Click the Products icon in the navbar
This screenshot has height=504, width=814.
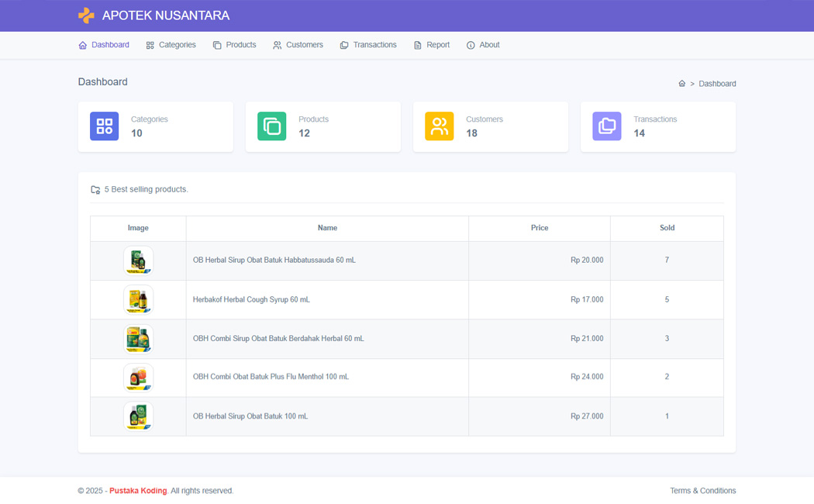point(216,45)
